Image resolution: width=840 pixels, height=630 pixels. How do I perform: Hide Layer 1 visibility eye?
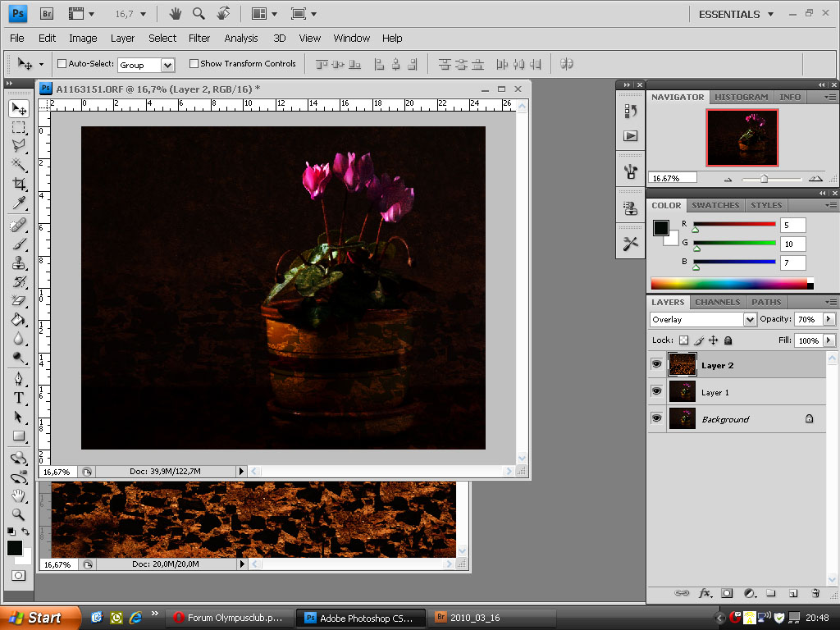click(x=656, y=392)
